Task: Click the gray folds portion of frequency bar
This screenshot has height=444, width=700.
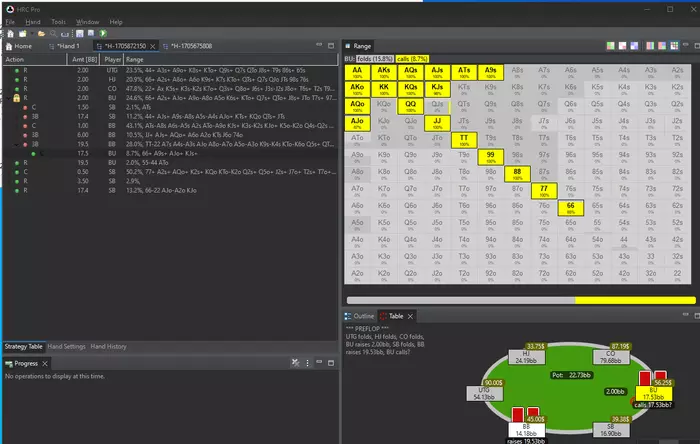Action: click(461, 300)
